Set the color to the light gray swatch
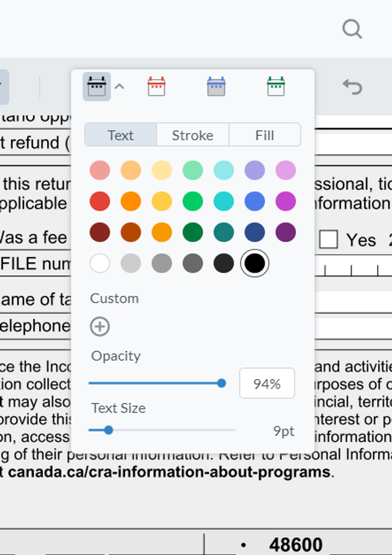 [x=131, y=263]
